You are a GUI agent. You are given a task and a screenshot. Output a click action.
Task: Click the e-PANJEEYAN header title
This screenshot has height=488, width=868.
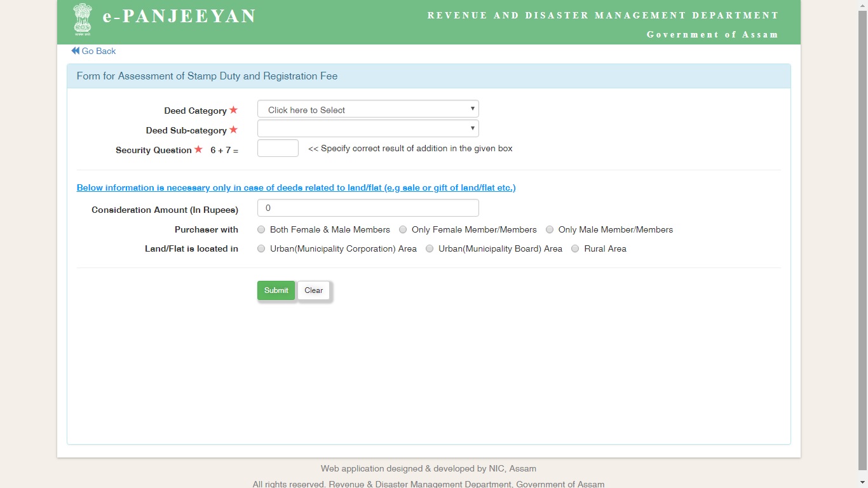click(179, 17)
